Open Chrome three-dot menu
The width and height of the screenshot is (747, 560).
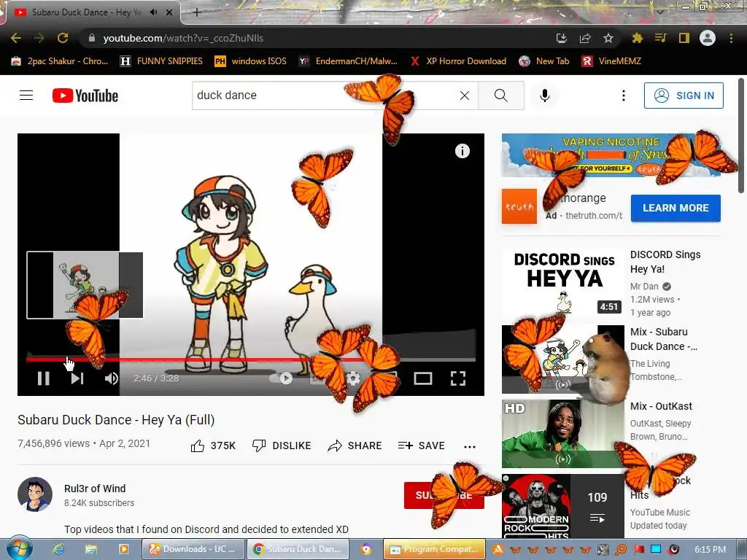pyautogui.click(x=731, y=38)
